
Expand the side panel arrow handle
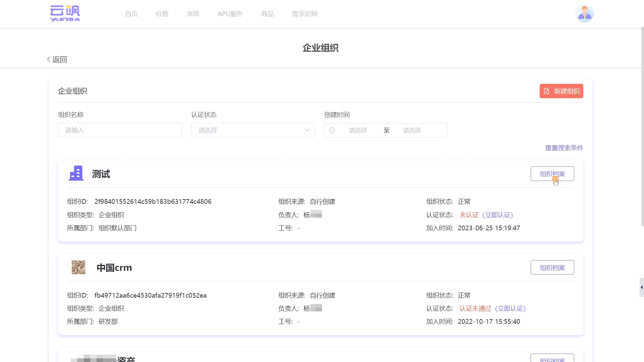click(641, 287)
